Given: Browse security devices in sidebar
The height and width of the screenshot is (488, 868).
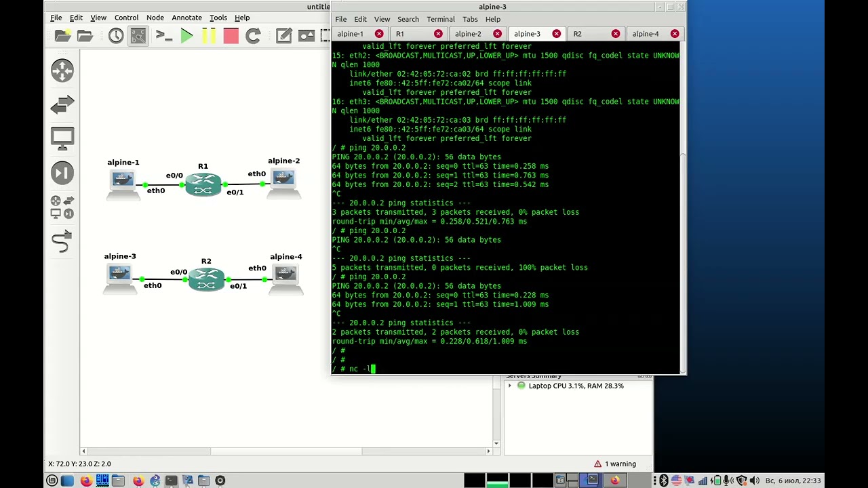Looking at the screenshot, I should pyautogui.click(x=62, y=173).
